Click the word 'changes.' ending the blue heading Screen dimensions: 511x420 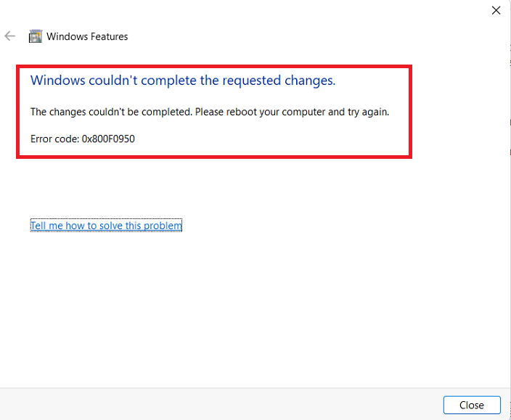(310, 81)
